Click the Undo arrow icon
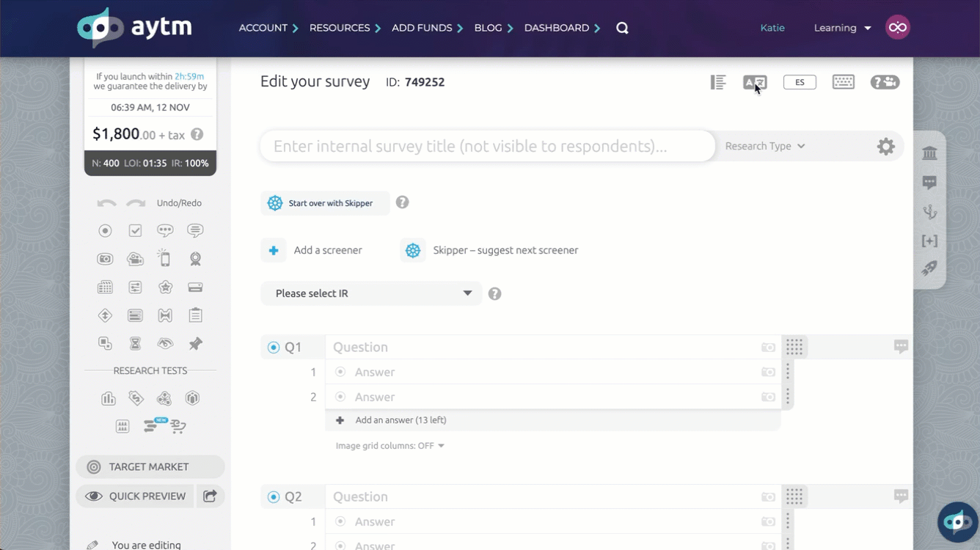This screenshot has height=550, width=980. tap(106, 203)
